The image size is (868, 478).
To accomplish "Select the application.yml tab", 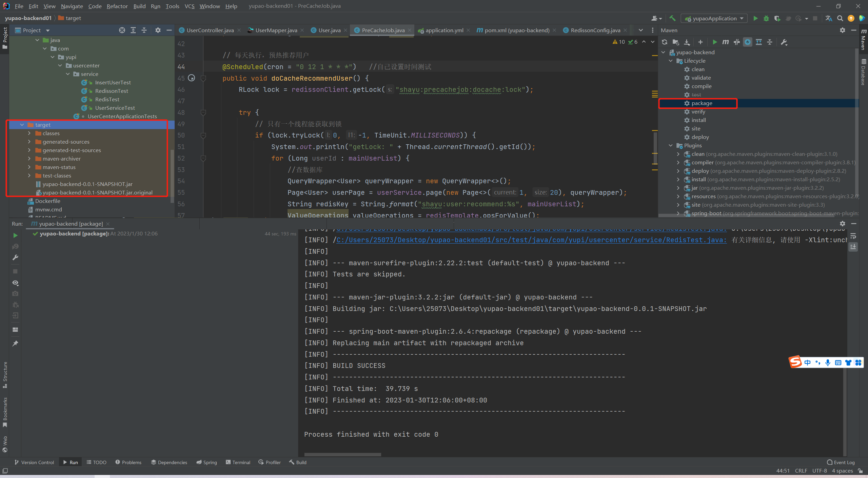I will click(443, 30).
